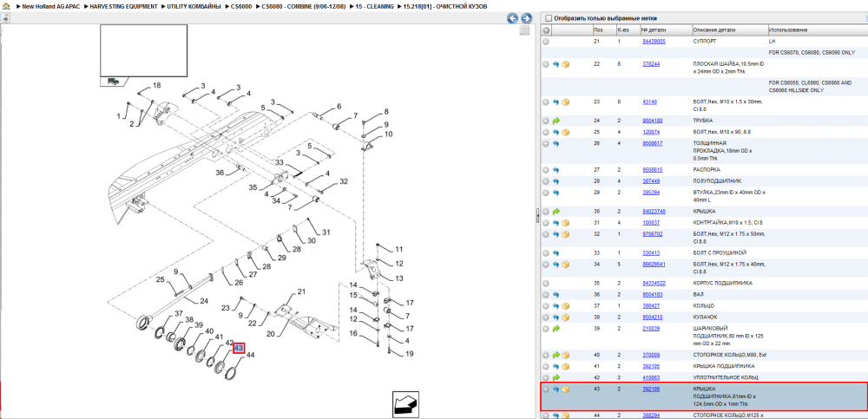Open 'New Holland AG APAC' breadcrumb
Screen dimensions: 868x419
pyautogui.click(x=49, y=6)
